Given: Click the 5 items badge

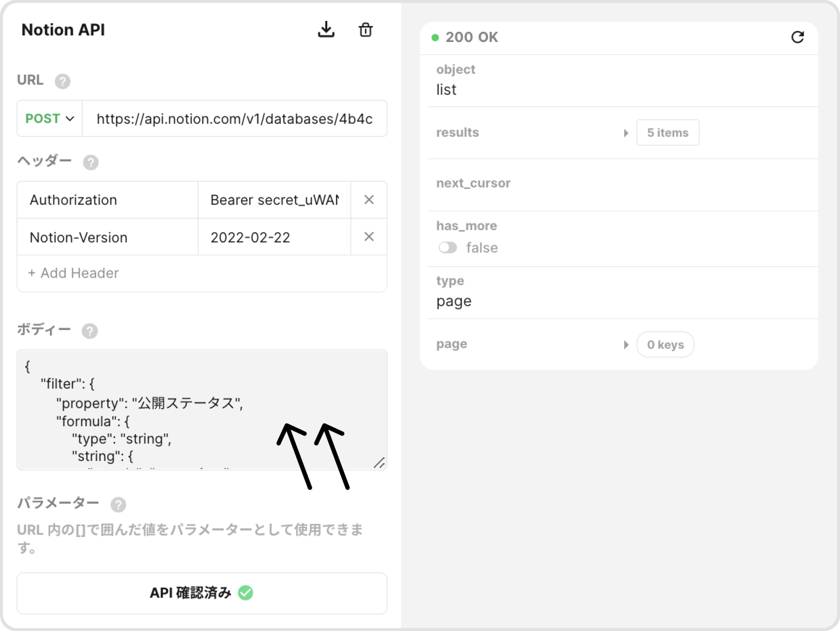Looking at the screenshot, I should coord(668,132).
